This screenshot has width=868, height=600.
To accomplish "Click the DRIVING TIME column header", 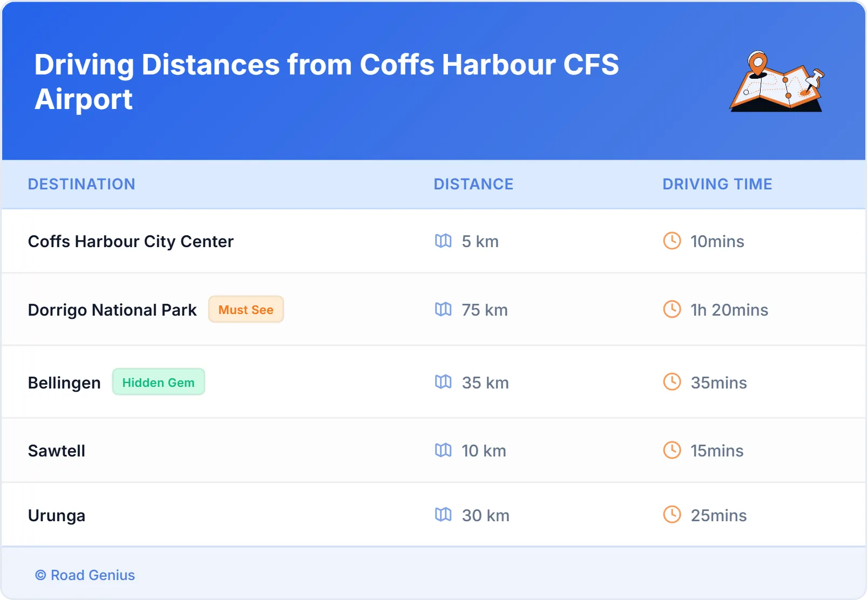I will tap(717, 184).
